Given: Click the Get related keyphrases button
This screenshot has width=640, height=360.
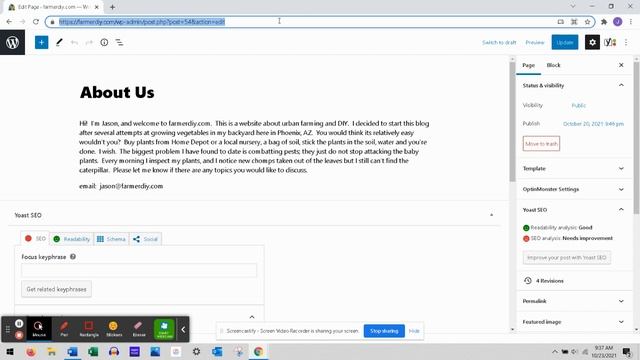Looking at the screenshot, I should [x=56, y=289].
